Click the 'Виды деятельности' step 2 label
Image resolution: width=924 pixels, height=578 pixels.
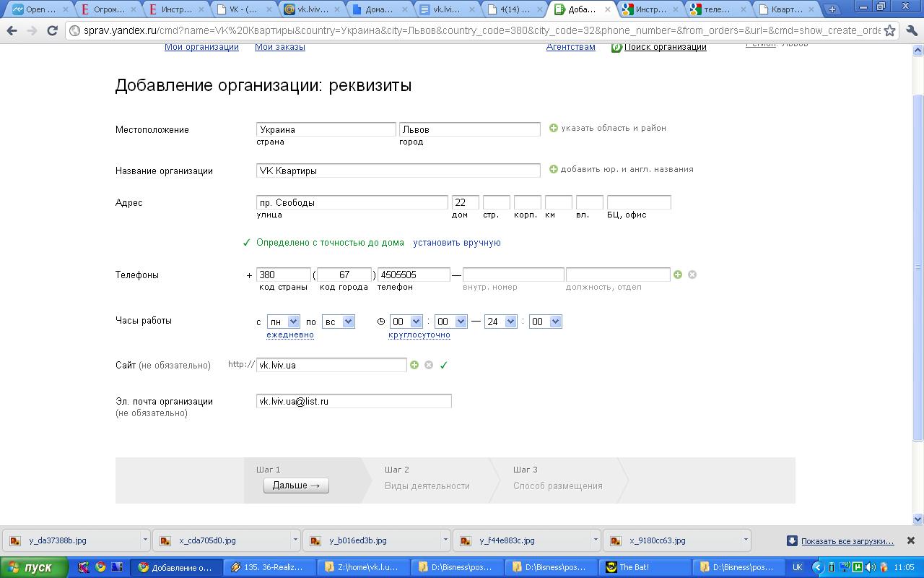coord(427,486)
